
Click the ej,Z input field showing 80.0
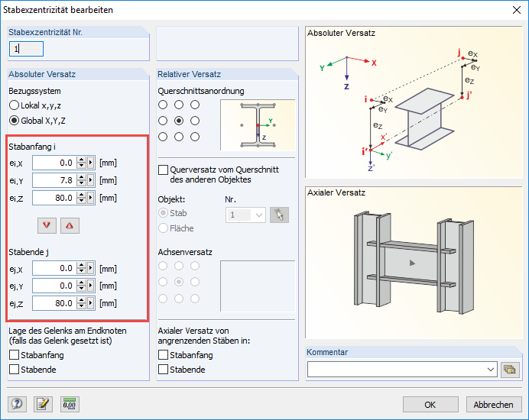click(x=54, y=303)
